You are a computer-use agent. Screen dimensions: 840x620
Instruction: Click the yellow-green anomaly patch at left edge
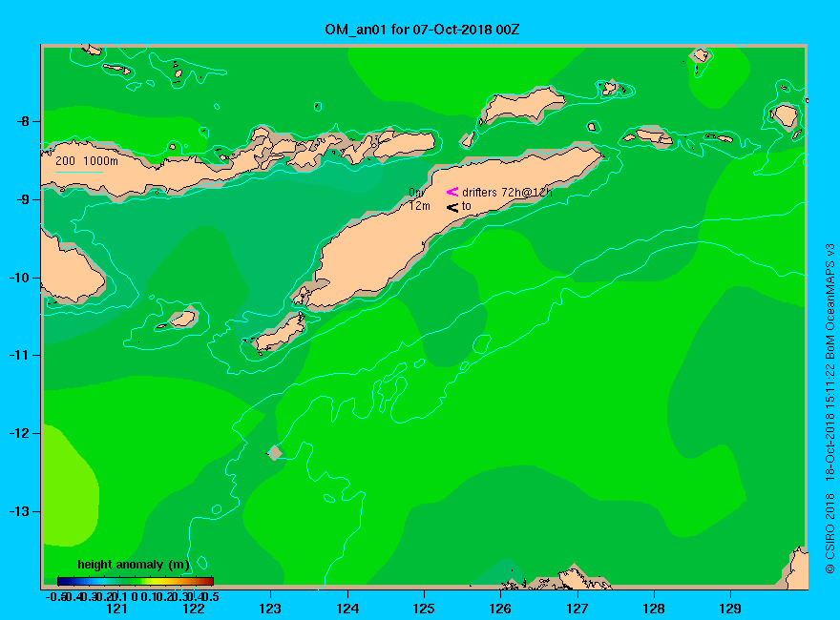click(70, 487)
